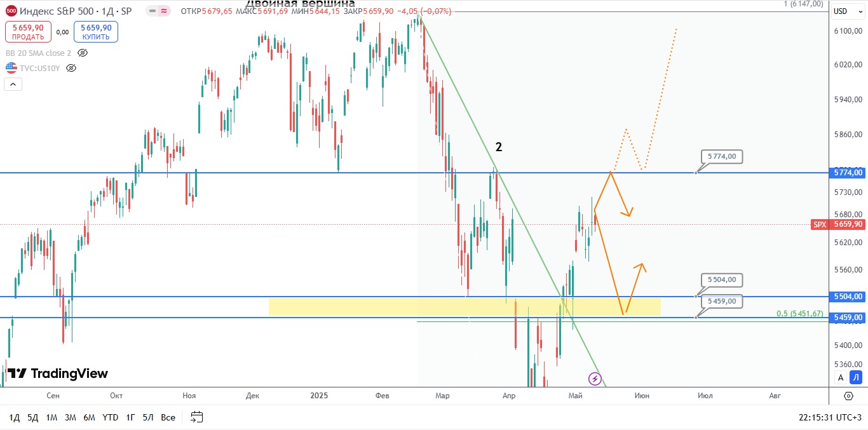Click the КУПИТЬ buy button at 5 659,90
The image size is (868, 430).
coord(96,32)
